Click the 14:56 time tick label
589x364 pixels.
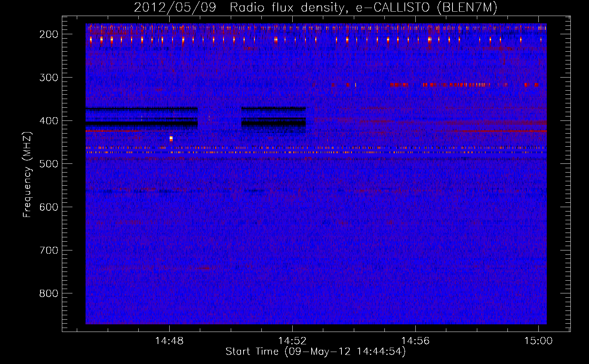(x=415, y=341)
